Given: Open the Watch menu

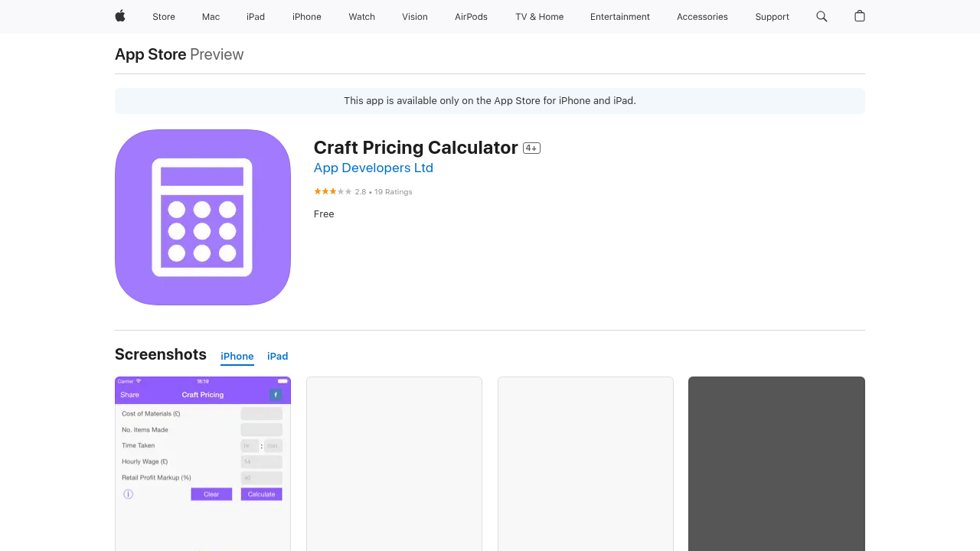Looking at the screenshot, I should [x=362, y=17].
